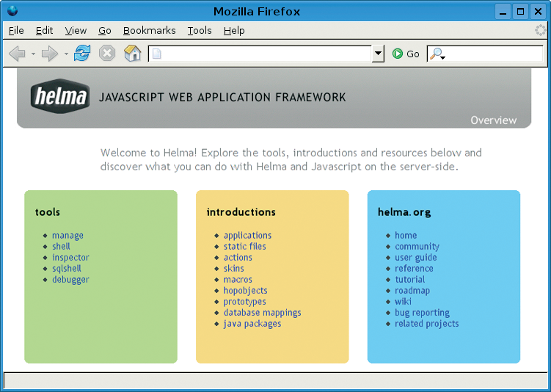
Task: Click inside the search box field
Action: coord(485,54)
